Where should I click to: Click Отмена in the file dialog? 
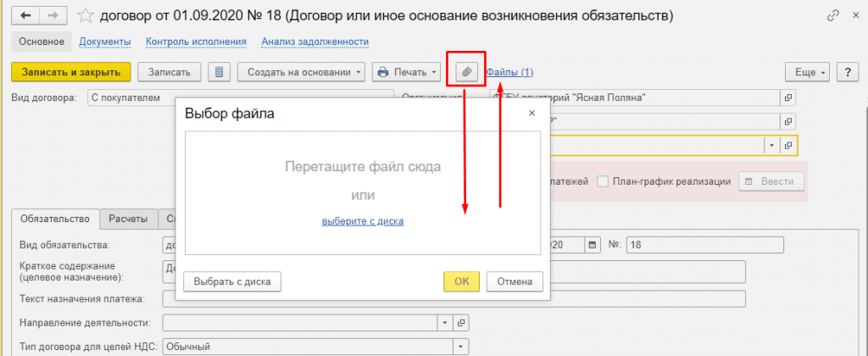tap(515, 281)
